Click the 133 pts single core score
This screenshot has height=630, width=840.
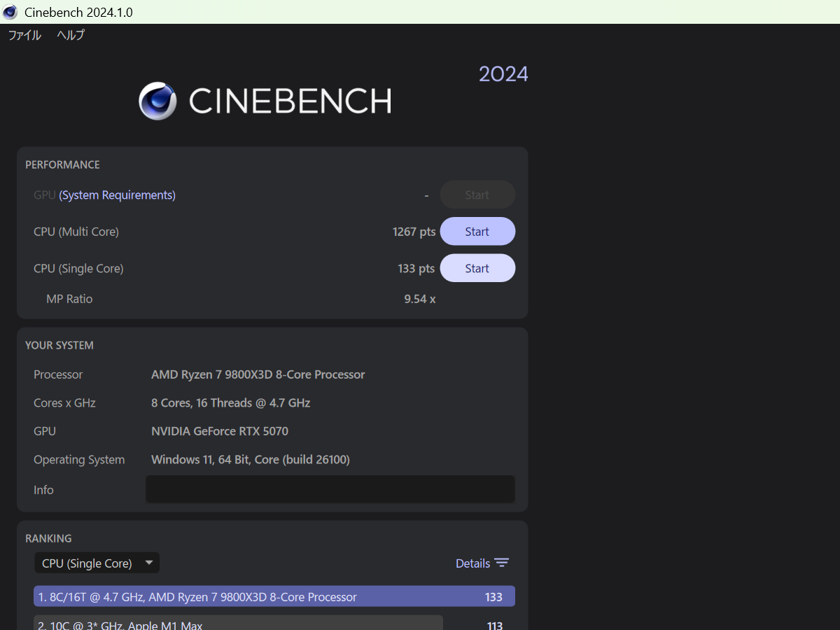click(416, 268)
